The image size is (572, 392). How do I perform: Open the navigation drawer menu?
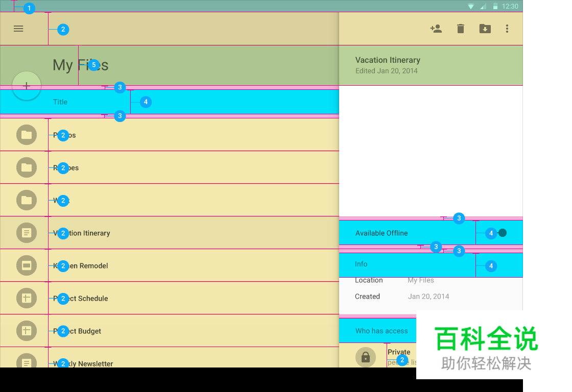18,29
